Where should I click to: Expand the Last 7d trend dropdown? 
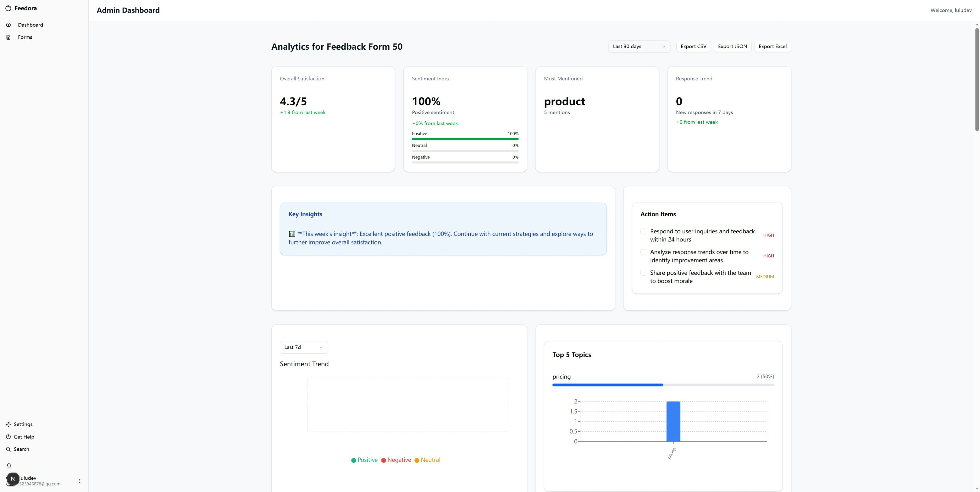pos(304,347)
